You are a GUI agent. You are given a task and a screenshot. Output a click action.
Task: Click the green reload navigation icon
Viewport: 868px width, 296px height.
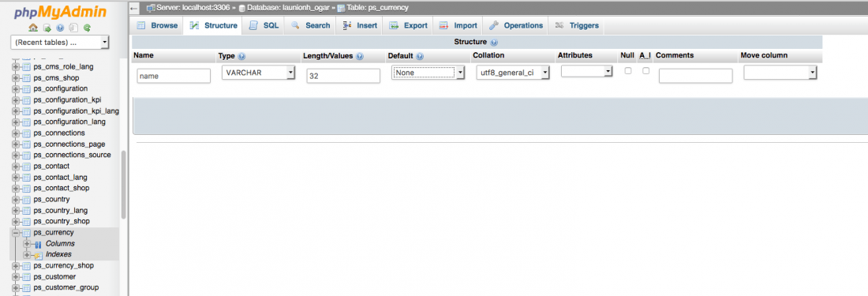[87, 27]
